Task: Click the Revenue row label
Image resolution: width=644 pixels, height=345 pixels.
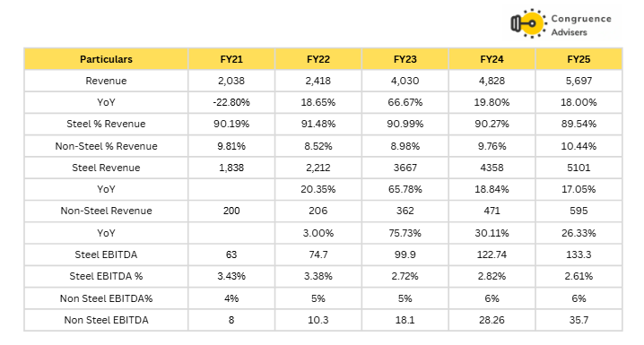Action: [106, 81]
